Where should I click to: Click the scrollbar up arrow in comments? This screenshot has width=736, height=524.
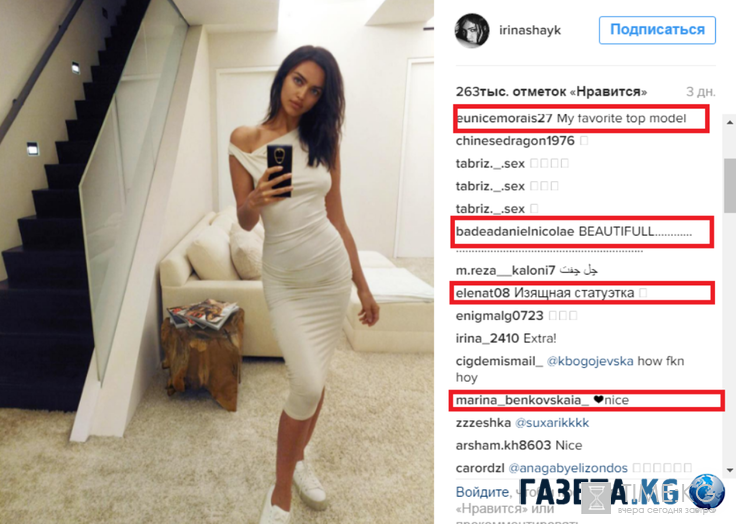coord(730,123)
